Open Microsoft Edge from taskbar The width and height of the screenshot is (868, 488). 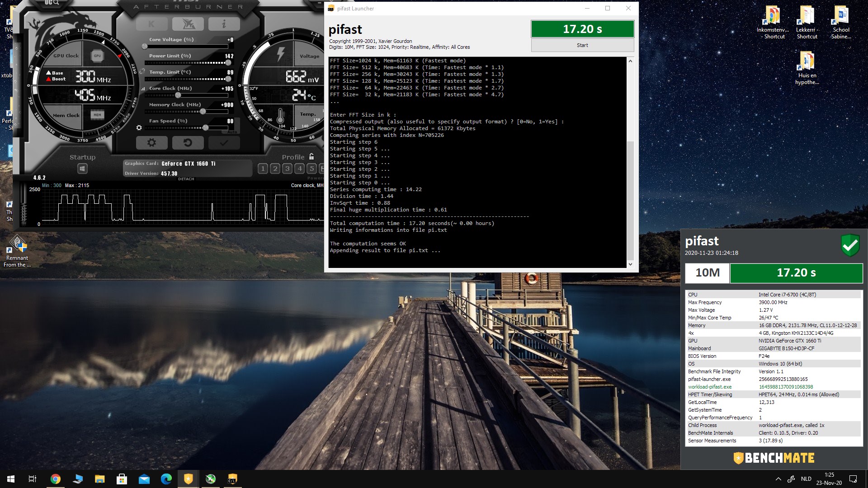(x=166, y=479)
